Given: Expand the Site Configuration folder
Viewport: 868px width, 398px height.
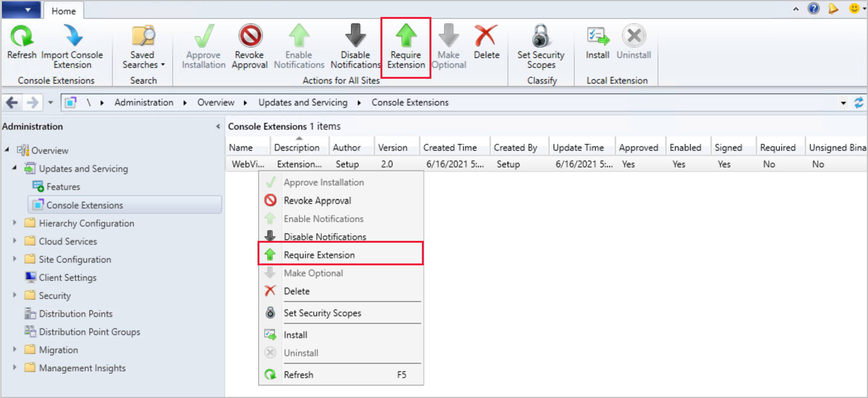Looking at the screenshot, I should pyautogui.click(x=15, y=259).
